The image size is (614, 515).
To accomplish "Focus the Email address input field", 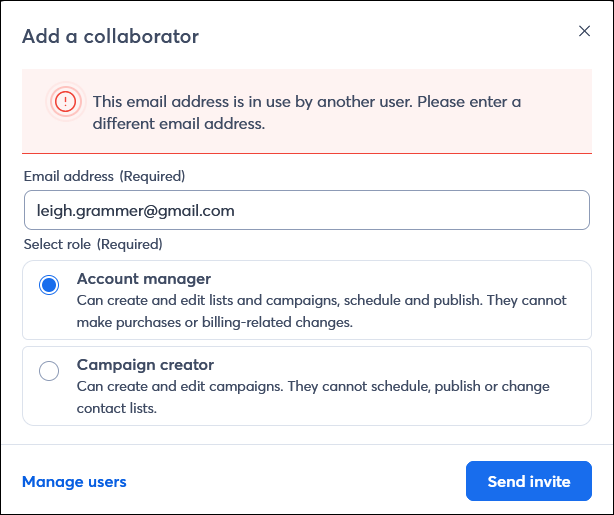I will pos(307,210).
